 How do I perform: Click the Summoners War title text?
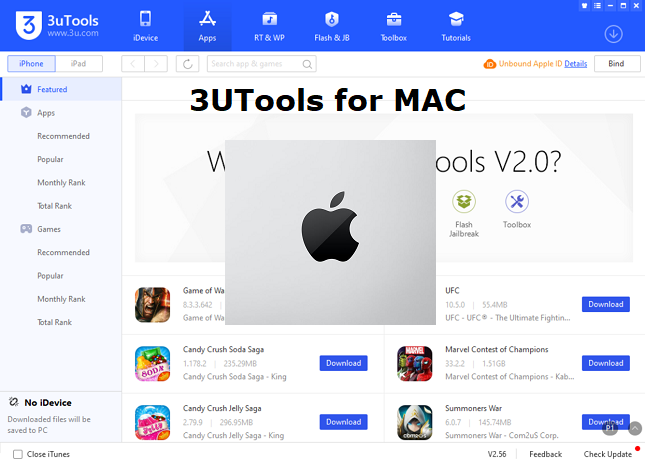click(473, 408)
